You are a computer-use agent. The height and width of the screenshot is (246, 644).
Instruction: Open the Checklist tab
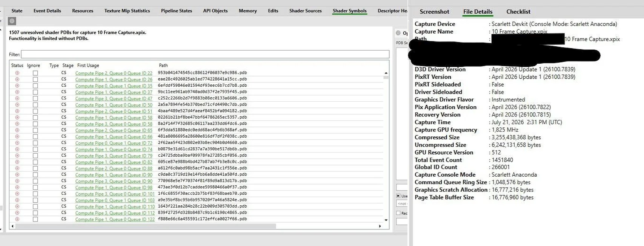(x=518, y=12)
